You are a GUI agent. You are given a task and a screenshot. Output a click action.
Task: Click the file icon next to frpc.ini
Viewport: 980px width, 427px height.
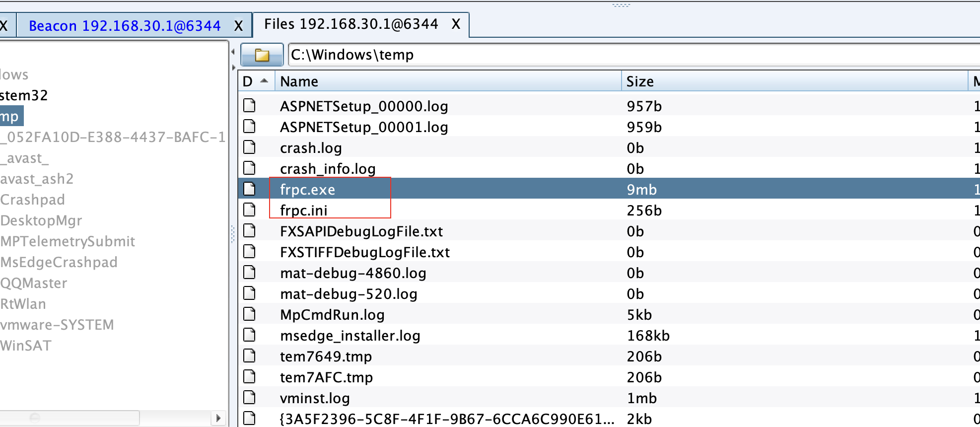coord(249,210)
